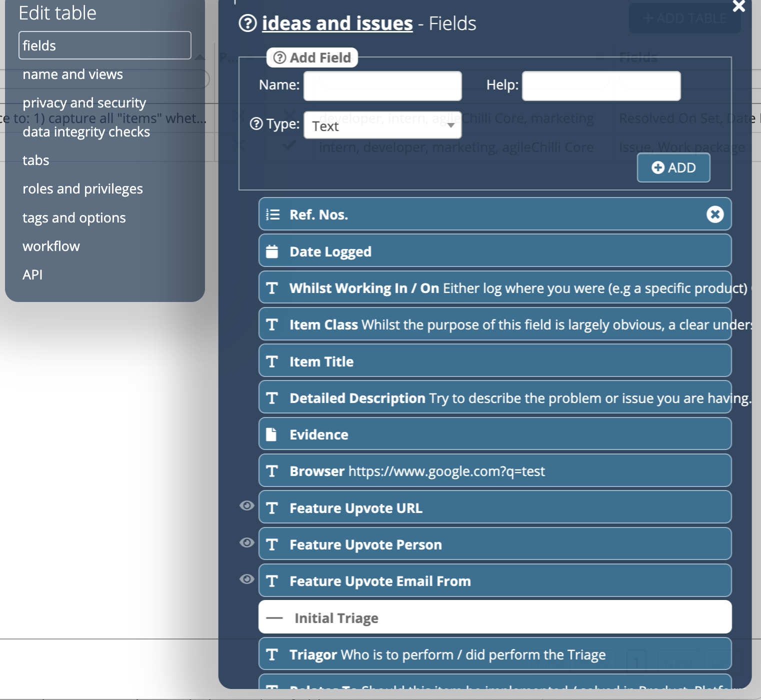Select the Item Class field row
This screenshot has width=761, height=700.
click(x=495, y=324)
